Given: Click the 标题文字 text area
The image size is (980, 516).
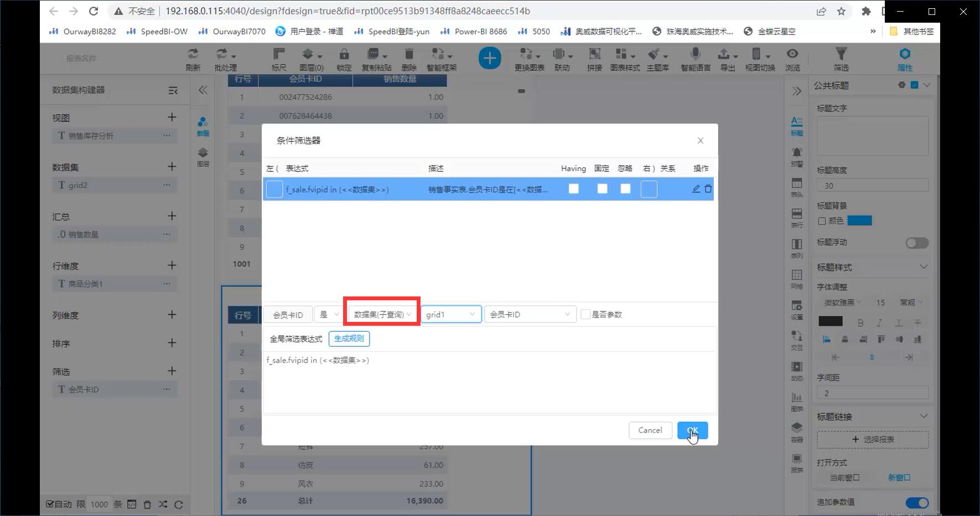Looking at the screenshot, I should [873, 136].
